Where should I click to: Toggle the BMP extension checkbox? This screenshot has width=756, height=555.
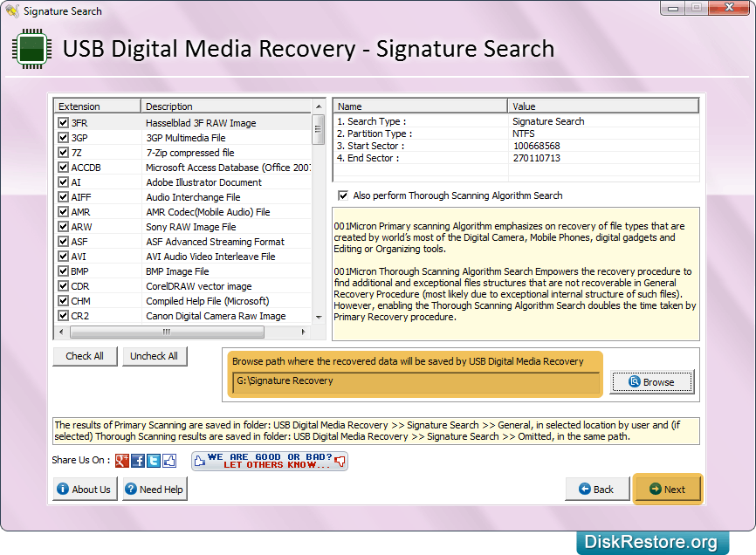63,271
